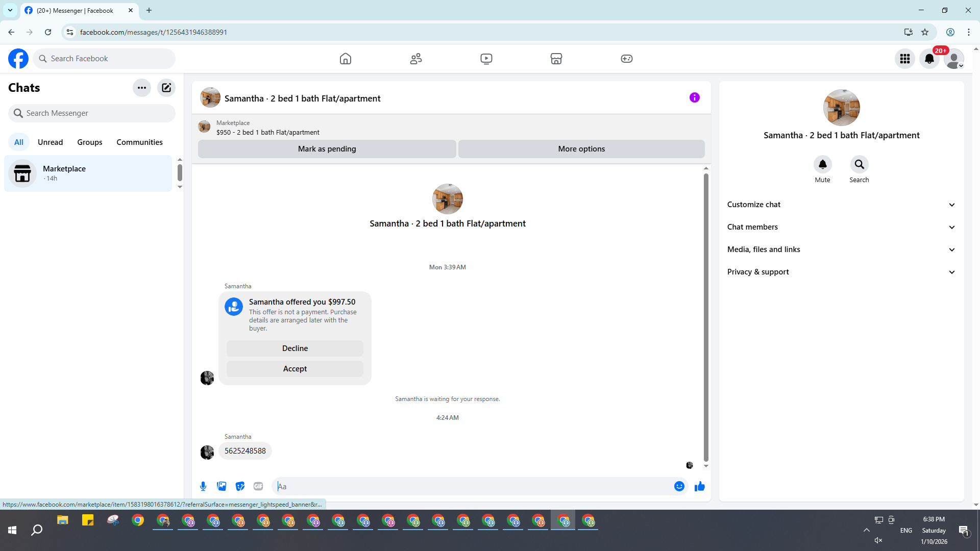
Task: Open the attach photo icon in composer
Action: click(222, 486)
